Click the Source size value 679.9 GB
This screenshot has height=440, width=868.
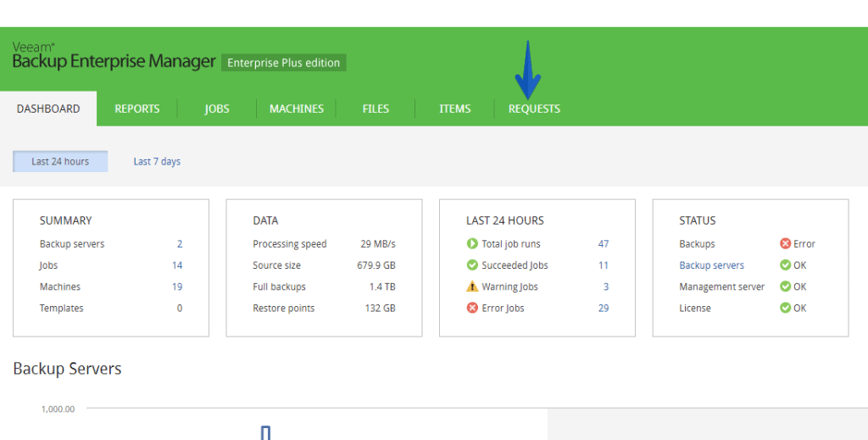pos(376,265)
